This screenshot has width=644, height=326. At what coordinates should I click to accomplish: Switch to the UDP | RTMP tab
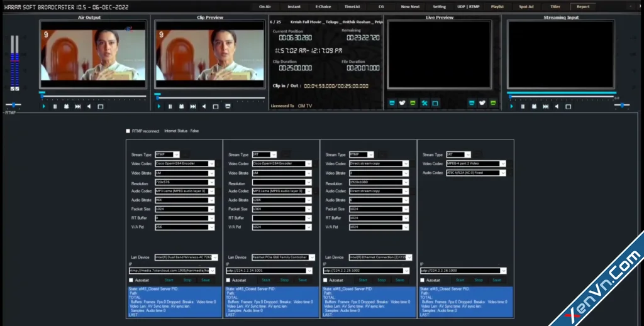(468, 6)
